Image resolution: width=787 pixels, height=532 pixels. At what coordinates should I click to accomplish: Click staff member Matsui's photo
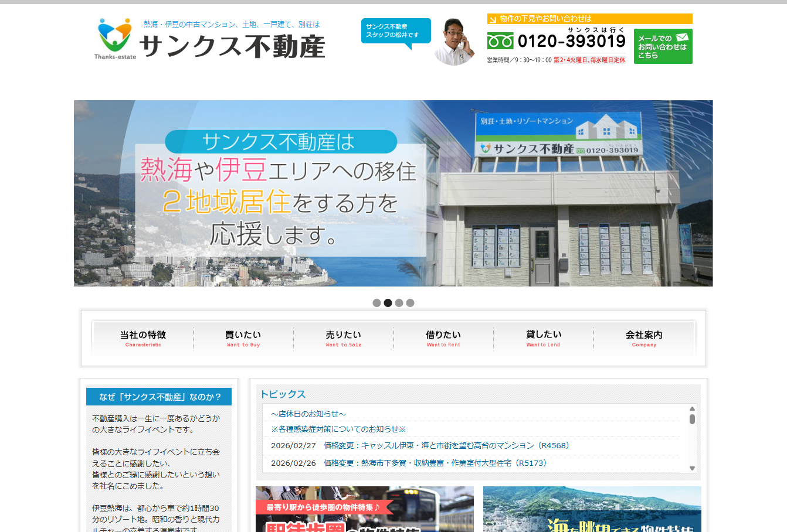point(454,42)
